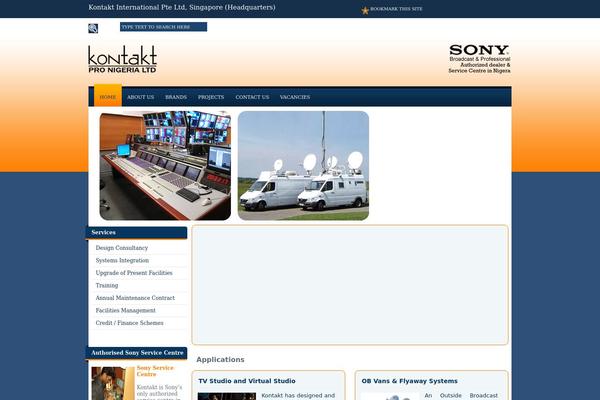Open the About Us menu item
Viewport: 600px width, 400px height.
coord(140,97)
